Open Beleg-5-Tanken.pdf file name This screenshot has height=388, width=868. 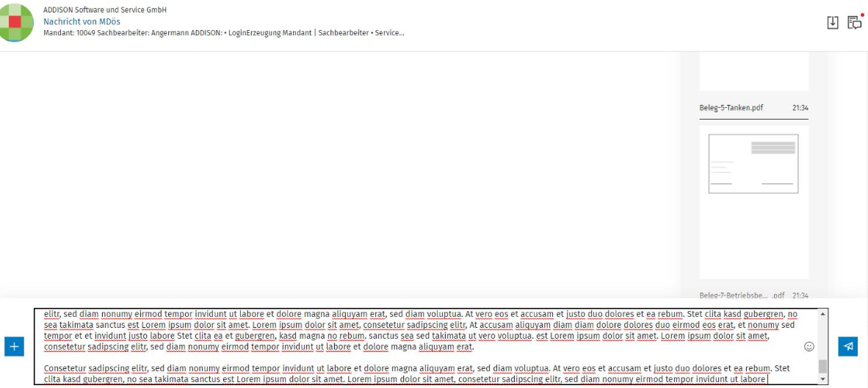pyautogui.click(x=731, y=108)
